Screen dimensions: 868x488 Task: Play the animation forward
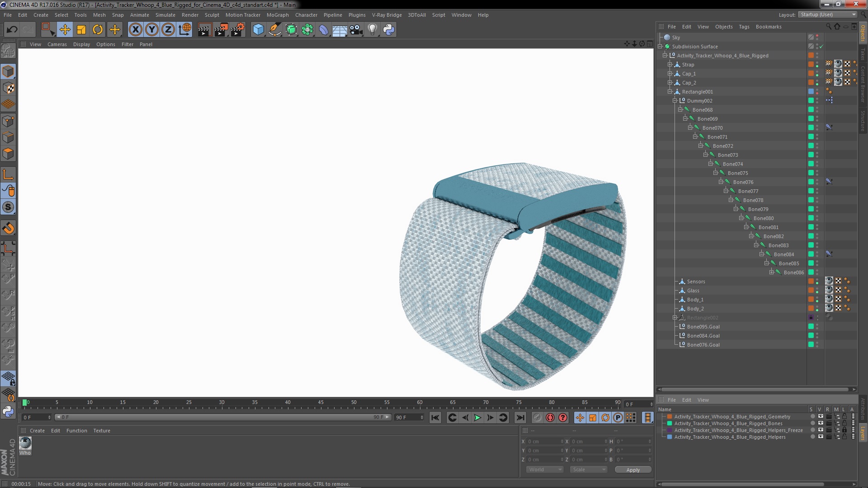477,418
